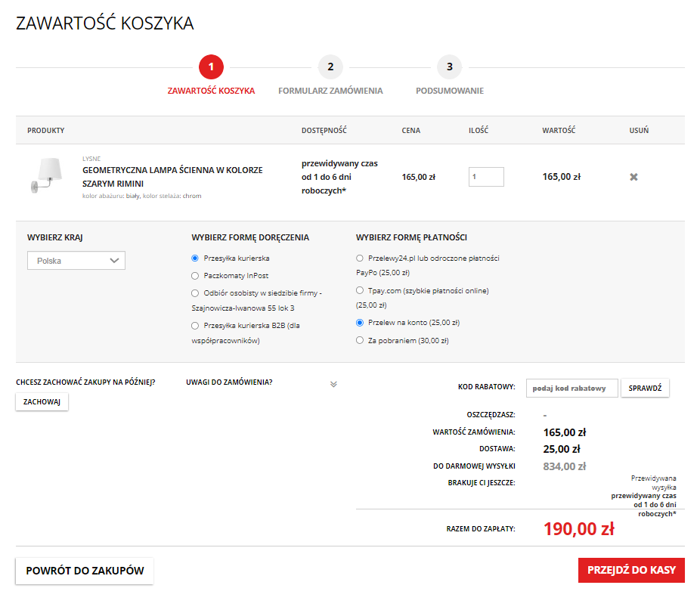The width and height of the screenshot is (700, 613).
Task: Select Odbiór osobisty w siedzibie firmy
Action: (x=194, y=293)
